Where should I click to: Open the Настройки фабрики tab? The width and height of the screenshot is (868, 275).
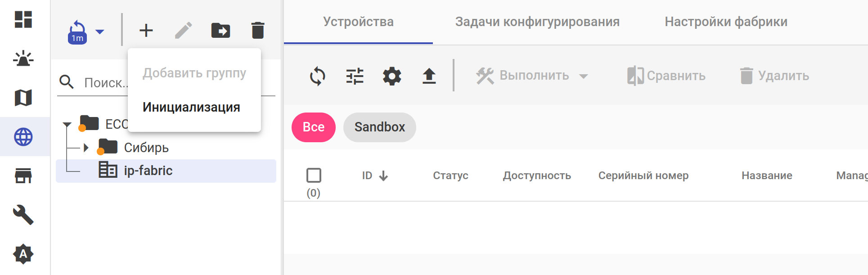pyautogui.click(x=726, y=22)
